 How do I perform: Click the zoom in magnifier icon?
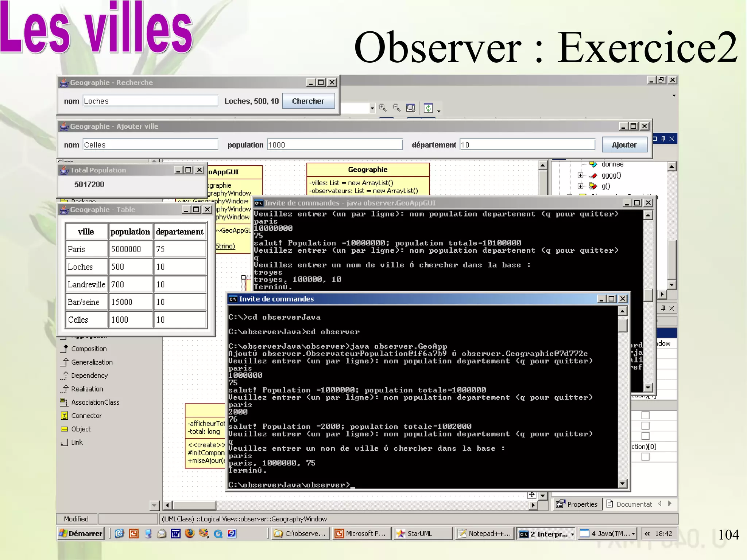(382, 108)
